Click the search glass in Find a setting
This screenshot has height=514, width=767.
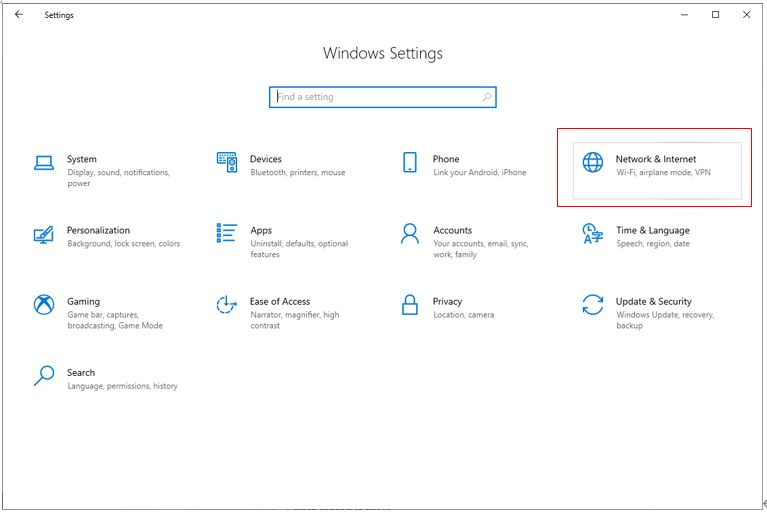tap(486, 97)
